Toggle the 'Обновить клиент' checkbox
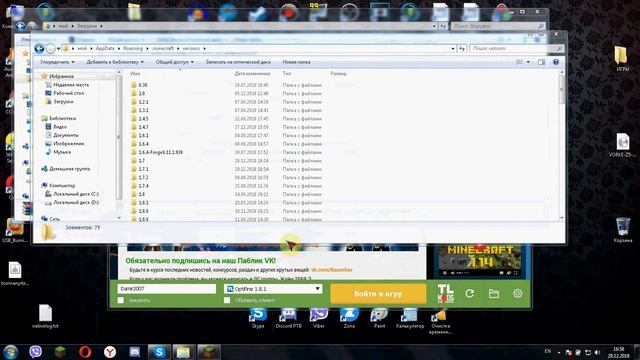Image resolution: width=640 pixels, height=360 pixels. pos(227,300)
